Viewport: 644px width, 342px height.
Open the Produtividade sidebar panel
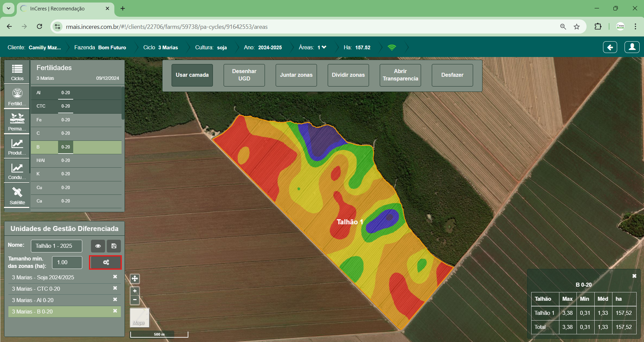17,146
